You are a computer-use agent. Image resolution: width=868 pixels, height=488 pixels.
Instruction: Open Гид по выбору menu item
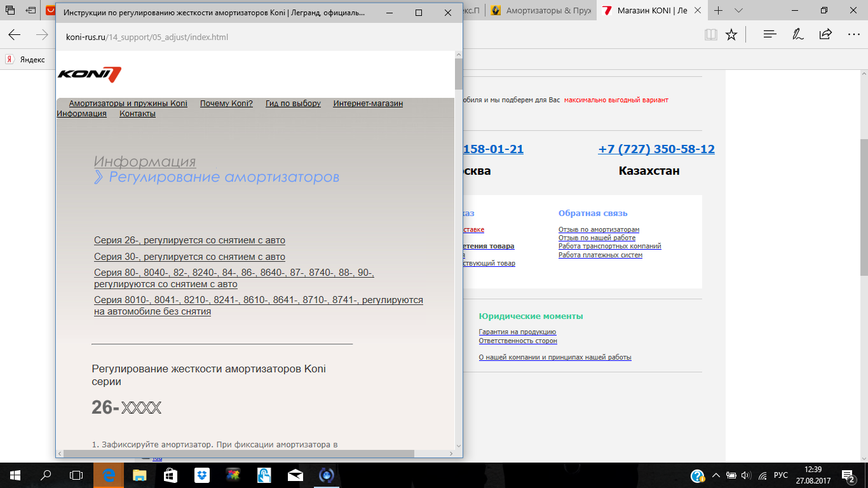(x=293, y=104)
